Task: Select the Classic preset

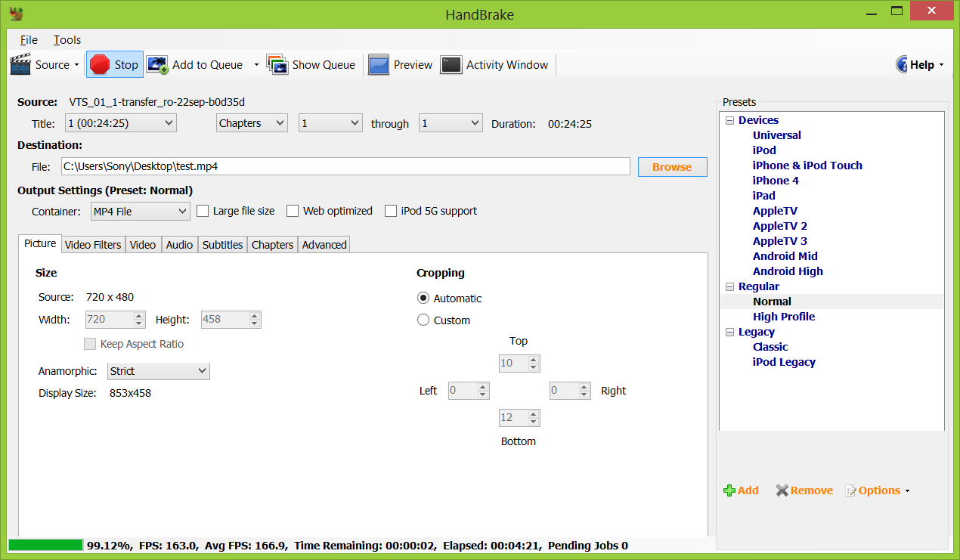Action: [x=770, y=347]
